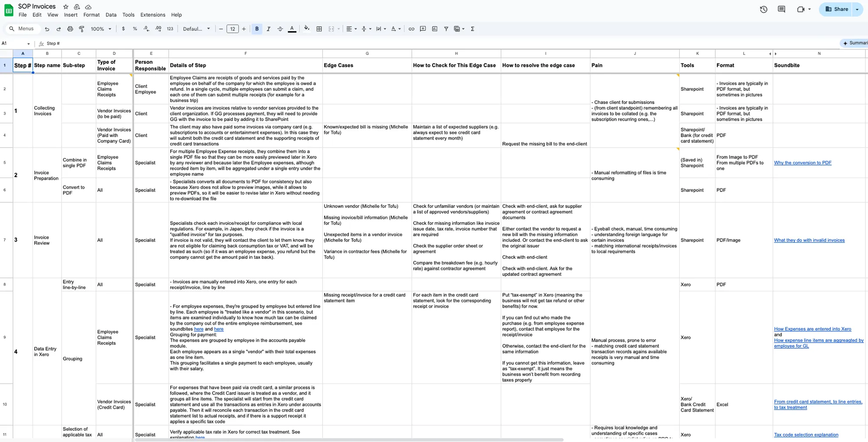This screenshot has width=868, height=442.
Task: Click the paint format roller icon
Action: (x=82, y=29)
